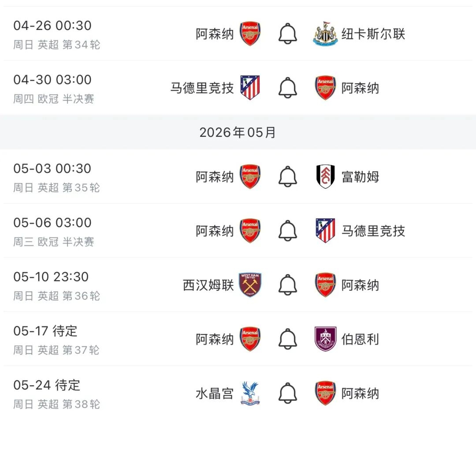This screenshot has height=457, width=476.
Task: Click Arsenal crest in the Newcastle match
Action: click(x=250, y=34)
